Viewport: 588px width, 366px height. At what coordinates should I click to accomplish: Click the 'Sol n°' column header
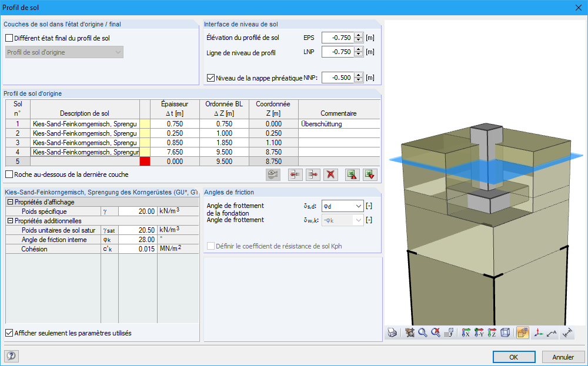18,109
